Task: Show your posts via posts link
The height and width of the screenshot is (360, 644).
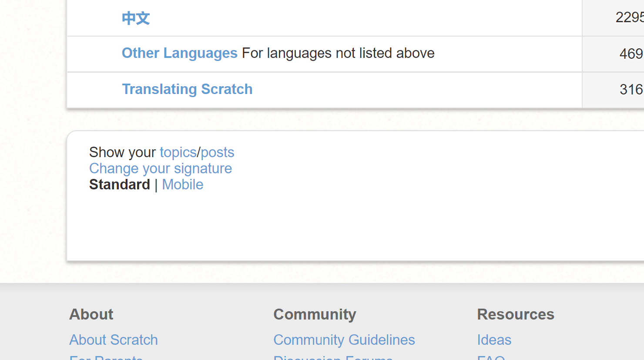Action: click(x=218, y=152)
